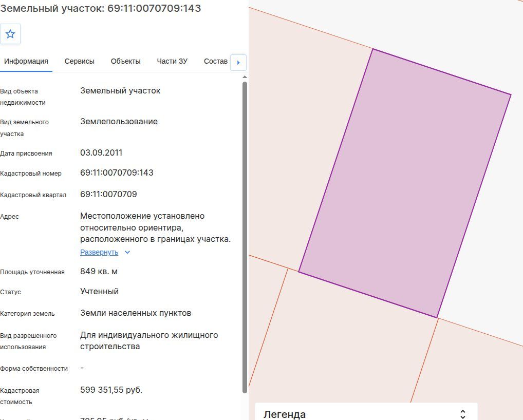Select the highlighted purple parcel on map
The height and width of the screenshot is (420, 523).
click(x=405, y=183)
